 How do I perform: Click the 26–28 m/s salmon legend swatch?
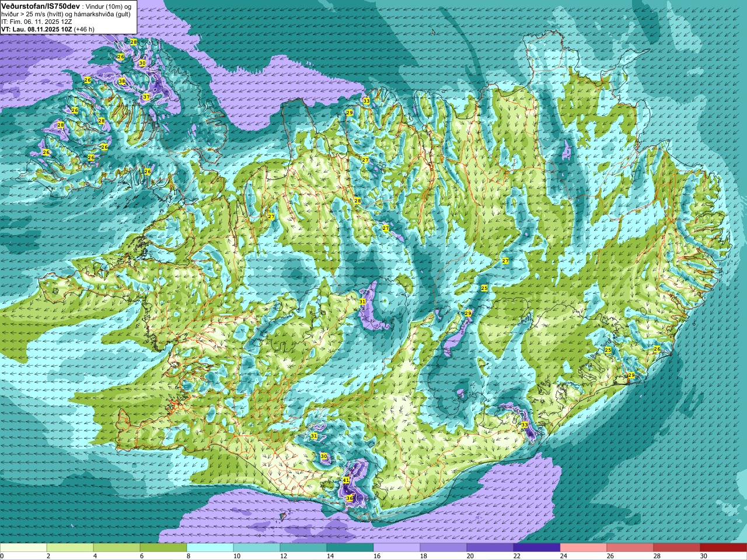click(x=630, y=548)
